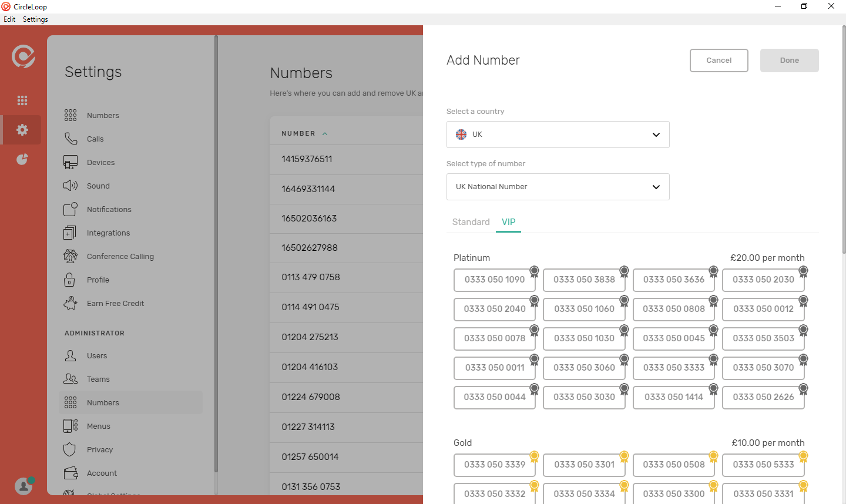
Task: Open Calls settings phone icon
Action: (x=70, y=139)
